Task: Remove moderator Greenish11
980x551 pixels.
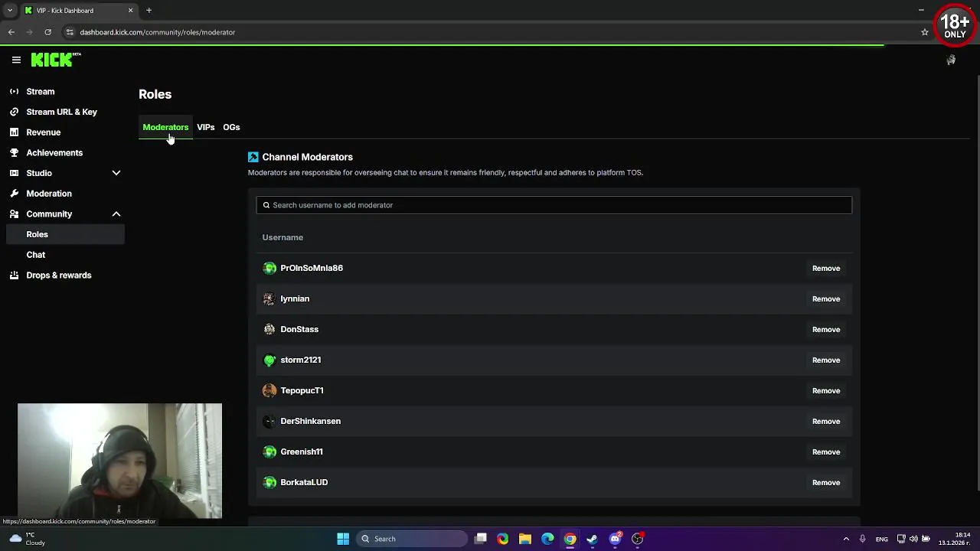Action: (826, 452)
